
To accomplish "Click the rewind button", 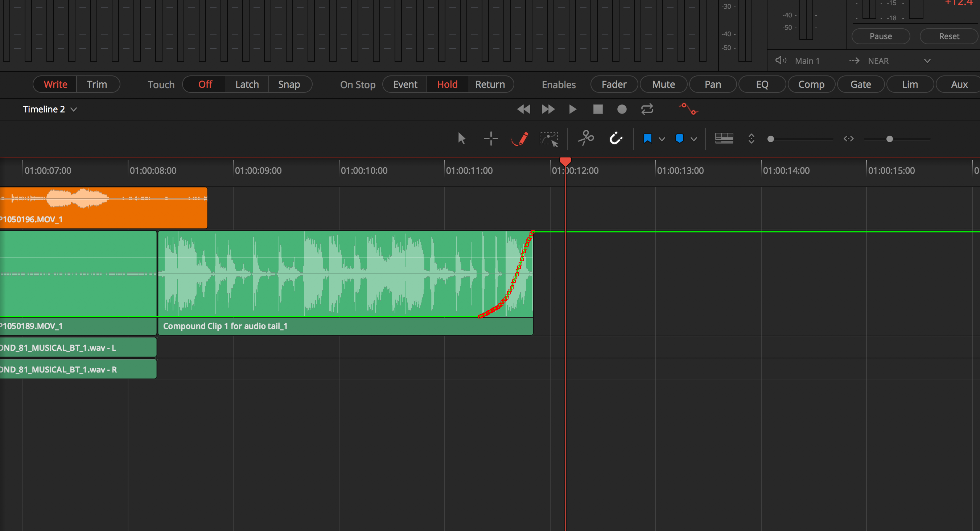I will (x=523, y=110).
